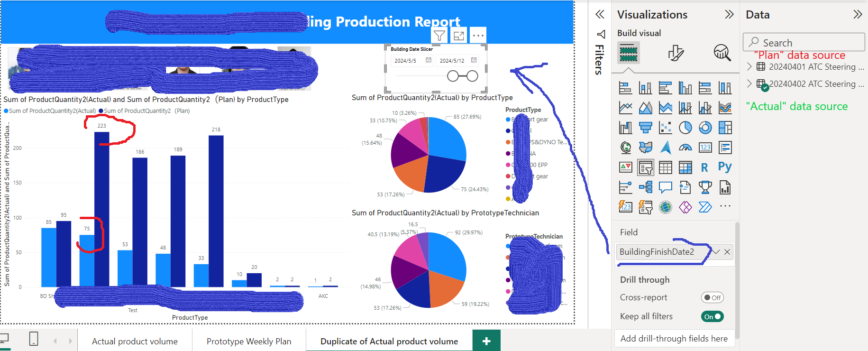Select the Duplicate of Actual product volume tab
This screenshot has height=351, width=868.
(389, 342)
